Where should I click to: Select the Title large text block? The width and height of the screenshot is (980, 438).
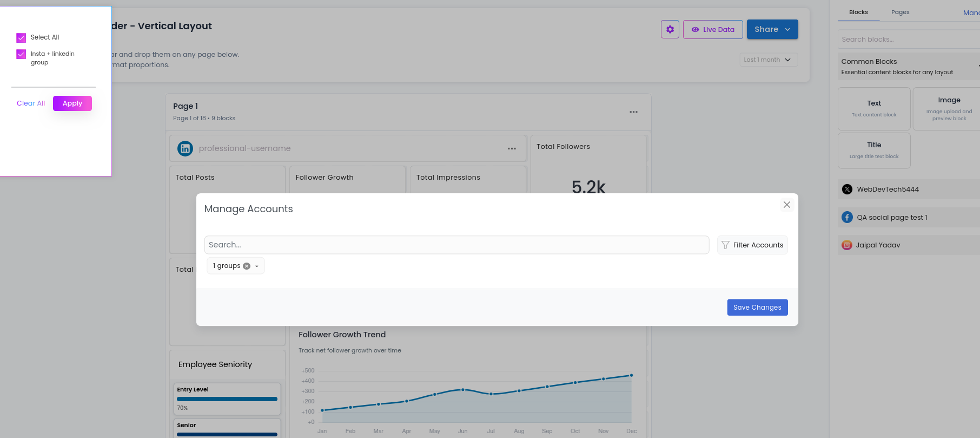click(874, 151)
